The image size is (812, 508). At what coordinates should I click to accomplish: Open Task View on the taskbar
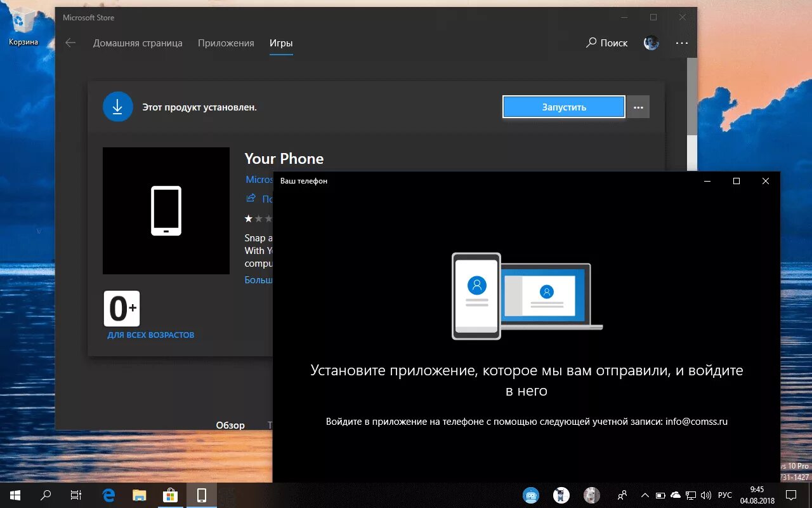point(76,495)
